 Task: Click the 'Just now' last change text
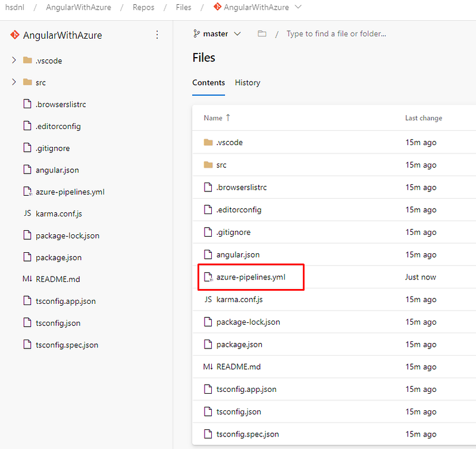421,277
